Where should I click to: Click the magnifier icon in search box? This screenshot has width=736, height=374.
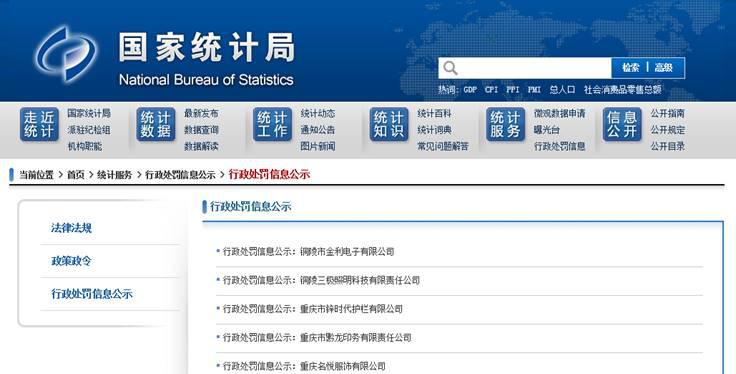tap(450, 68)
